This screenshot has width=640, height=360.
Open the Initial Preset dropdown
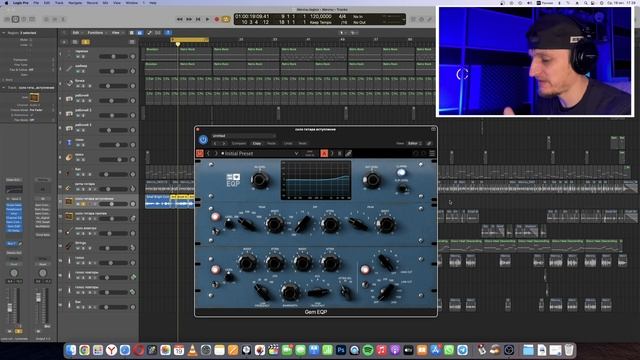(260, 153)
